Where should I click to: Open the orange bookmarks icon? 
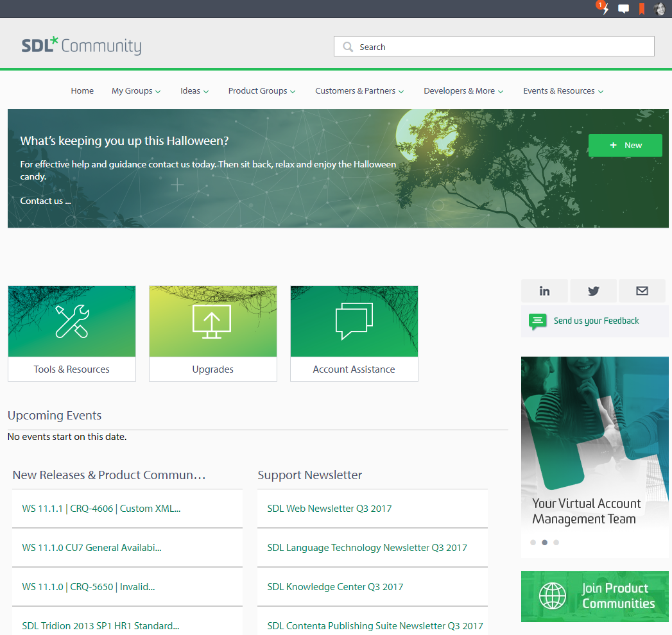[642, 9]
